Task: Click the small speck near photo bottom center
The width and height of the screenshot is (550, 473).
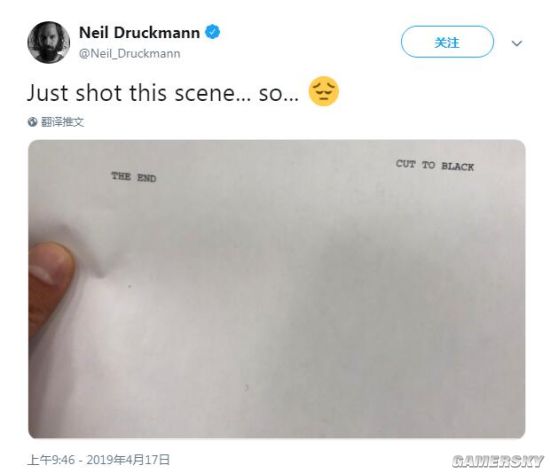Action: point(246,388)
